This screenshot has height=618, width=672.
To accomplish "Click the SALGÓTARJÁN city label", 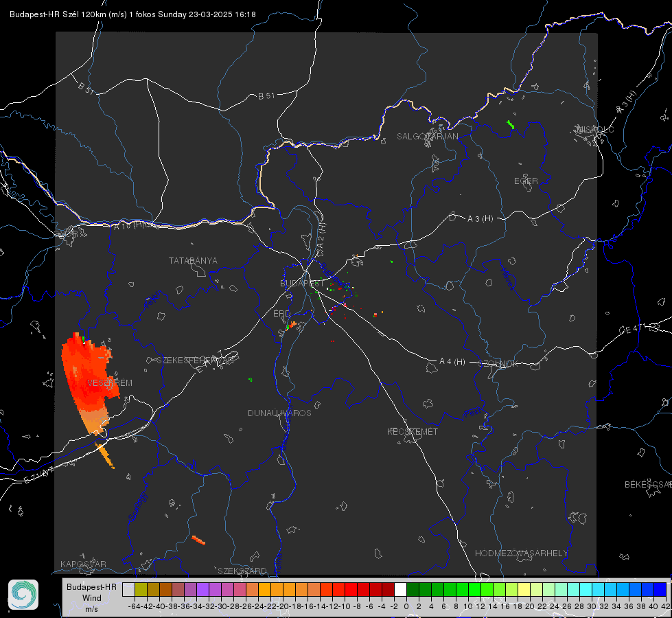I will click(427, 137).
